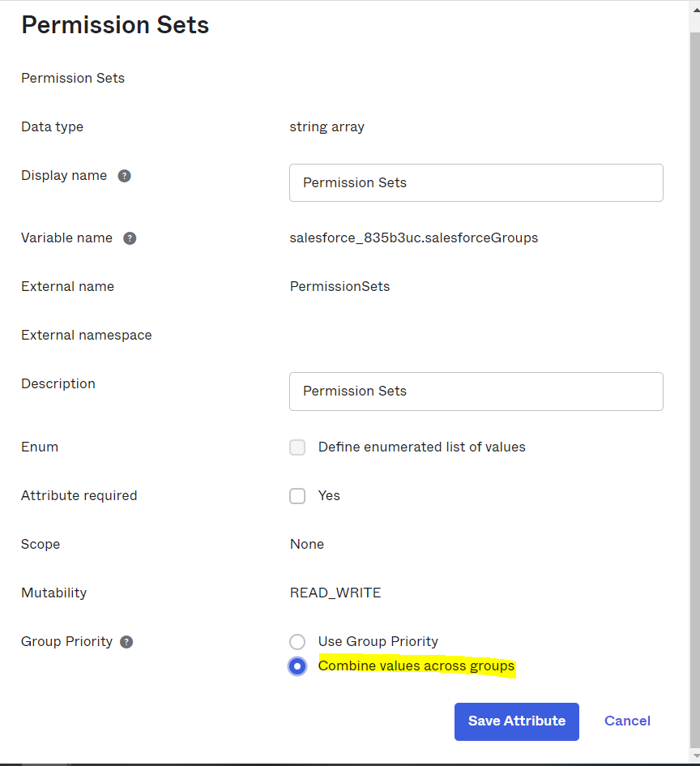Cancel editing the attribute
The height and width of the screenshot is (766, 700).
tap(627, 721)
